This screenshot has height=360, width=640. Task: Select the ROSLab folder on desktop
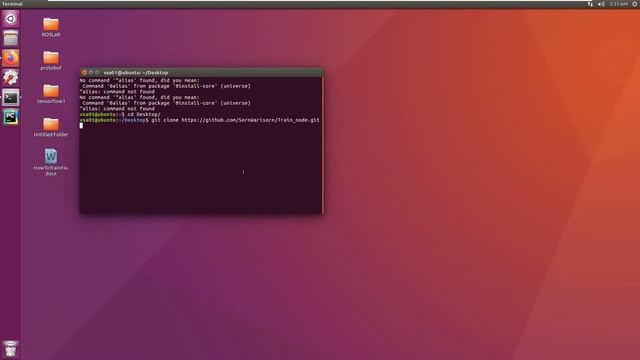pos(51,27)
